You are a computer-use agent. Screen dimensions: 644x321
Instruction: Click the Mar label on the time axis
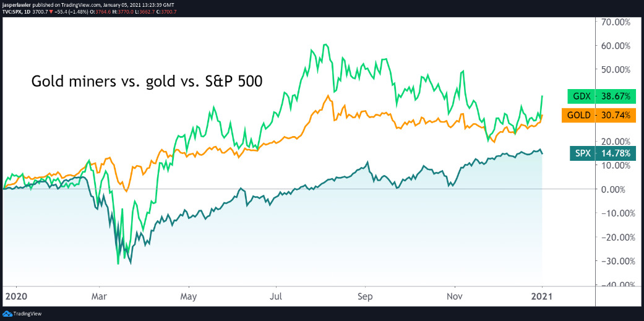(99, 296)
